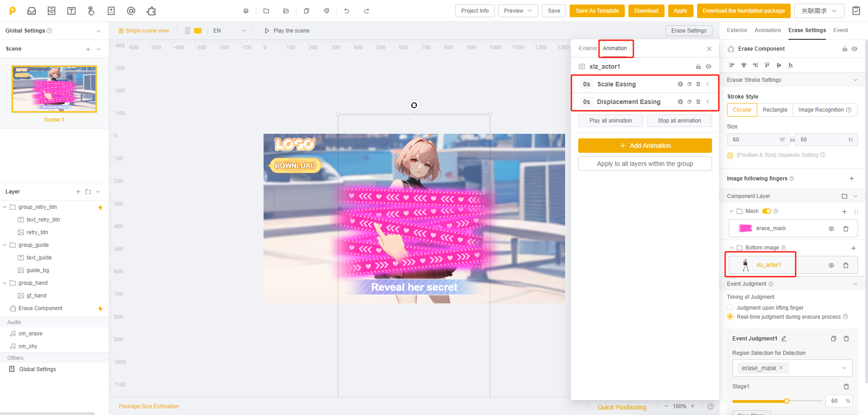Click the inbox tray icon in top toolbar
The height and width of the screenshot is (415, 868).
(32, 11)
